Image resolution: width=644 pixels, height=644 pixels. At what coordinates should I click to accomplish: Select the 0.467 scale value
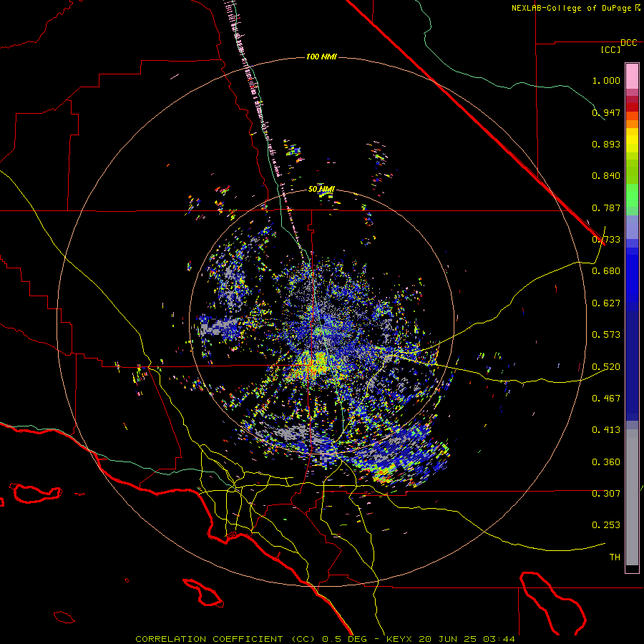click(606, 399)
